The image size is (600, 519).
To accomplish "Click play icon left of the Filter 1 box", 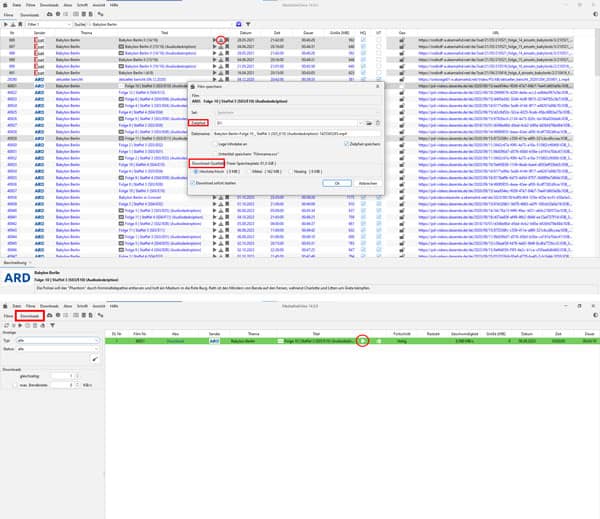I will [x=6, y=24].
